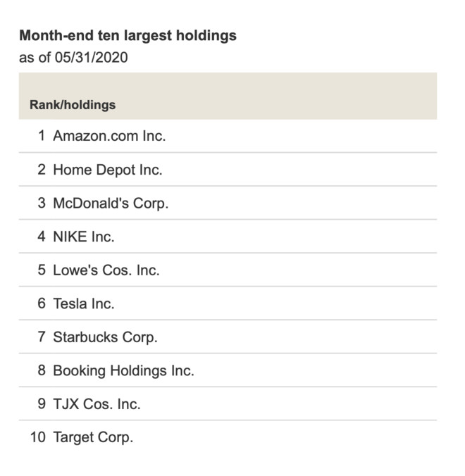Choose Target Corp. in the list
The height and width of the screenshot is (476, 465).
tap(92, 437)
